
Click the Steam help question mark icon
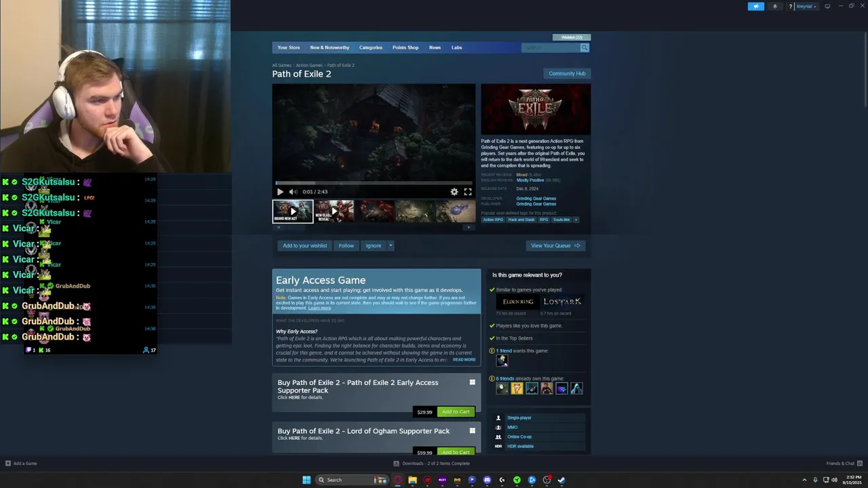790,6
